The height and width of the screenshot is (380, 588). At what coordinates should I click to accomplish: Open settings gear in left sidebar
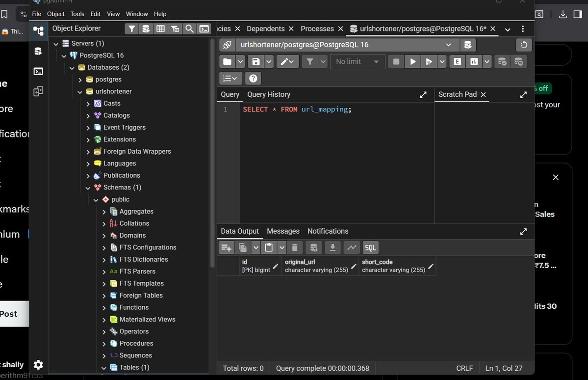click(x=38, y=364)
